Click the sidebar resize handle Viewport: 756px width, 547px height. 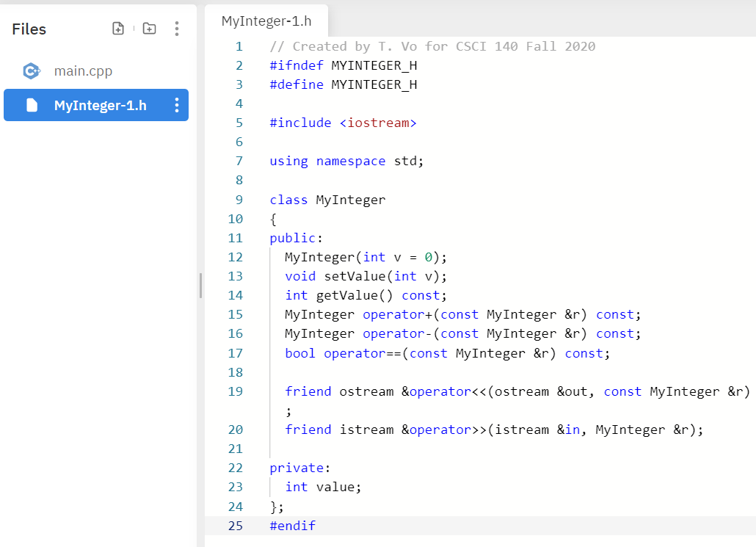(200, 286)
